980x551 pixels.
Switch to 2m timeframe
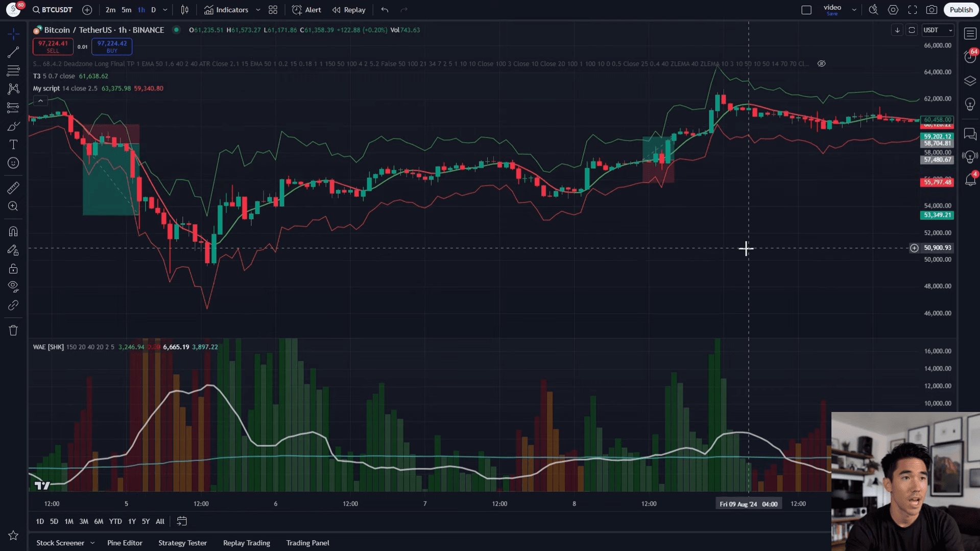coord(110,10)
